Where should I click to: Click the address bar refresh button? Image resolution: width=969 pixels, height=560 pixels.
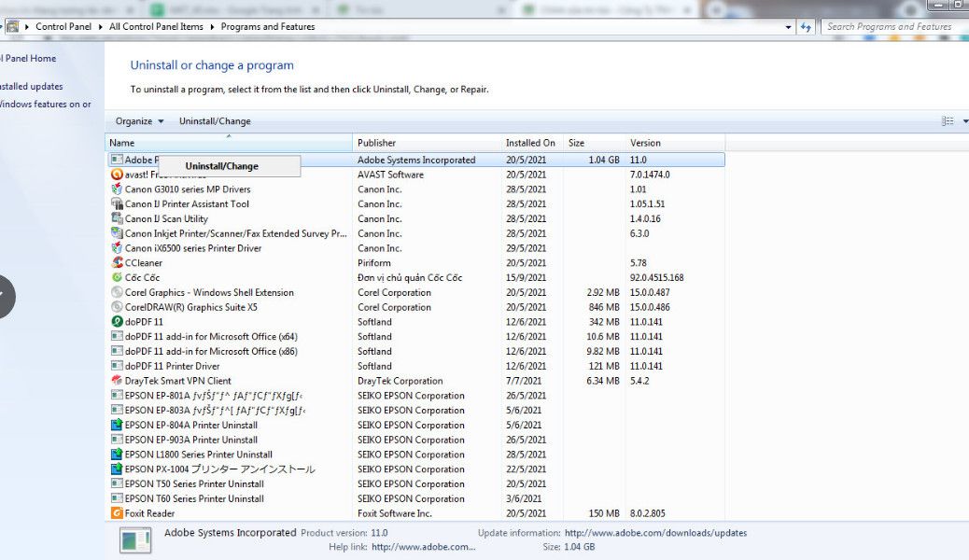(x=806, y=27)
